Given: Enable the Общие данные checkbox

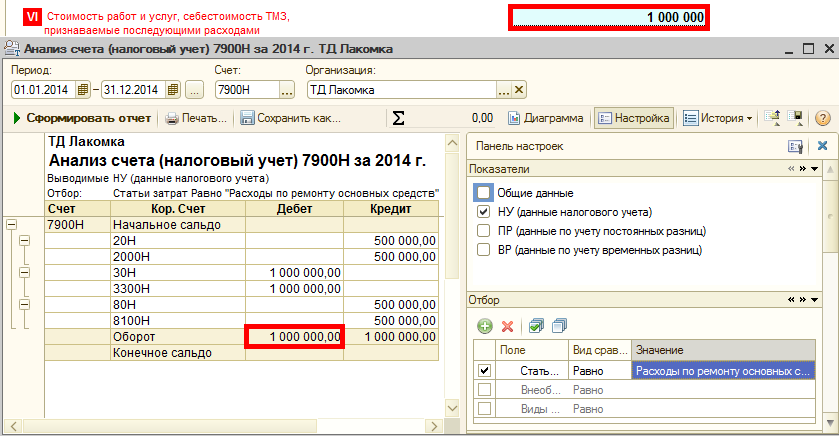Looking at the screenshot, I should 484,193.
